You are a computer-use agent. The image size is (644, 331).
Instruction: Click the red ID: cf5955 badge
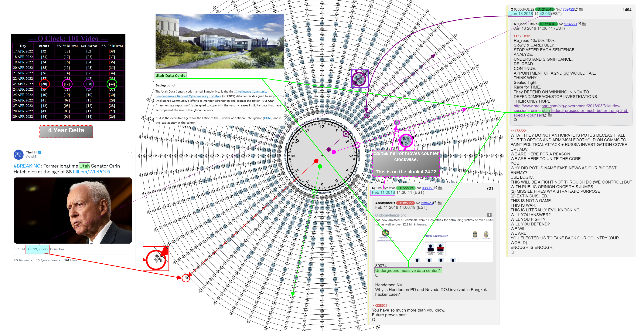pos(406,203)
